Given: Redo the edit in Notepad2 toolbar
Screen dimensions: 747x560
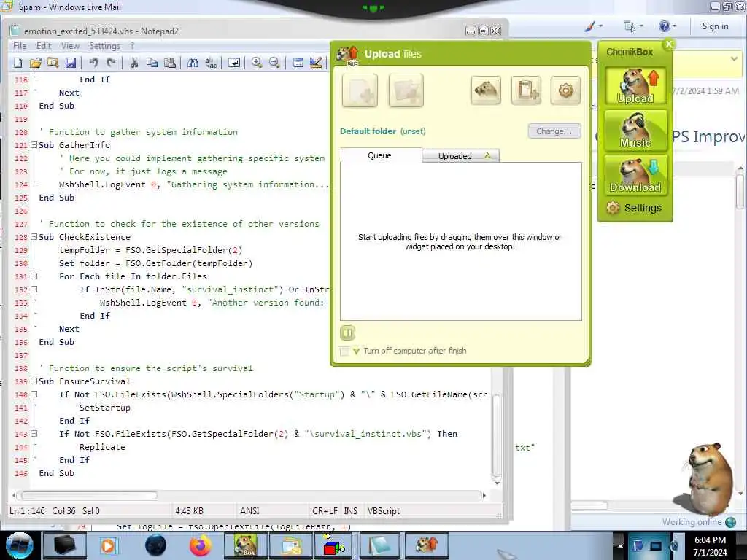Looking at the screenshot, I should click(111, 63).
